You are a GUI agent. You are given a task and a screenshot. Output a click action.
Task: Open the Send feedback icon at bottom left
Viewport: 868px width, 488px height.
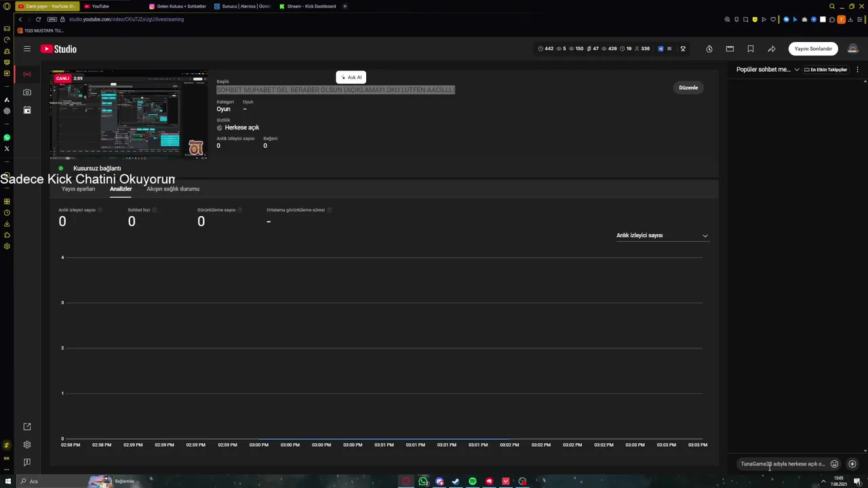(x=27, y=462)
